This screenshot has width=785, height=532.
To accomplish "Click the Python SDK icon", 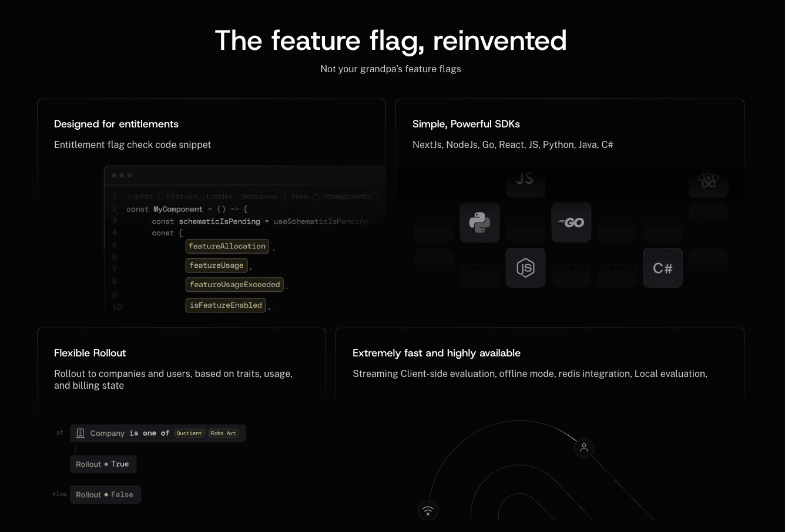I will (479, 223).
